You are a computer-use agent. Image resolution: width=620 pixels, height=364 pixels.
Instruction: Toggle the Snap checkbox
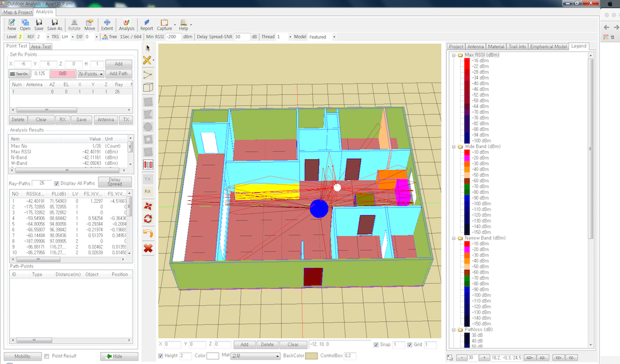tap(376, 345)
